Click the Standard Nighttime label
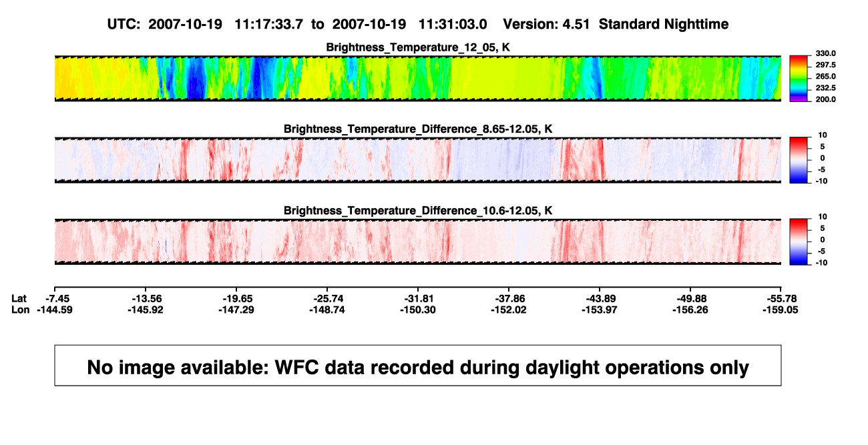The image size is (868, 445). pyautogui.click(x=664, y=25)
